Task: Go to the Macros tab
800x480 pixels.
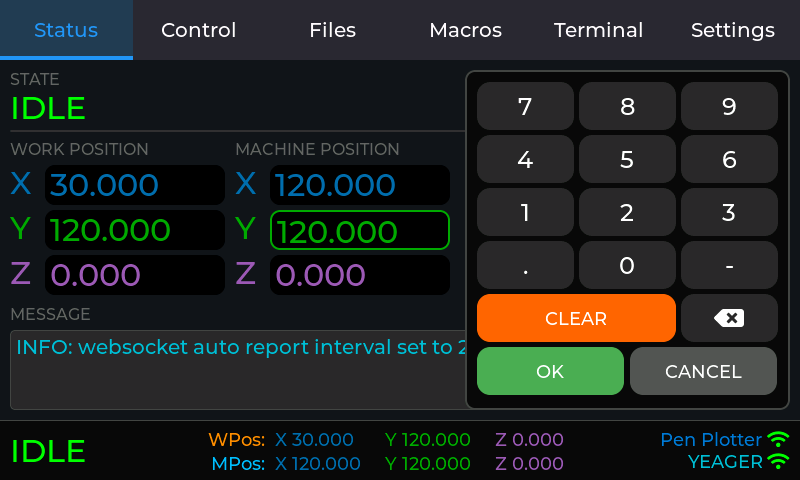Action: click(x=466, y=30)
